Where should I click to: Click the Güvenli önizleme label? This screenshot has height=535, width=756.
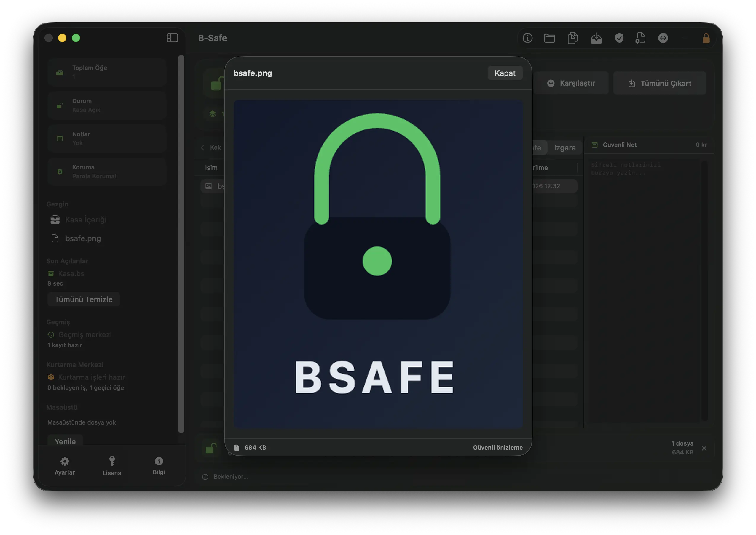tap(497, 447)
